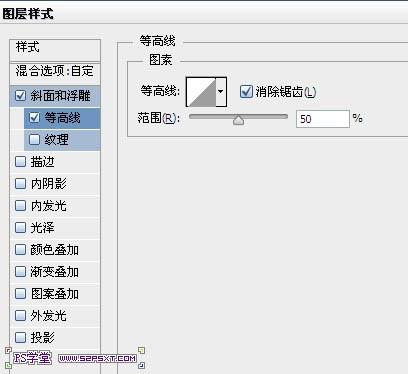Select the 外发光 style row
This screenshot has height=374, width=408.
point(55,316)
